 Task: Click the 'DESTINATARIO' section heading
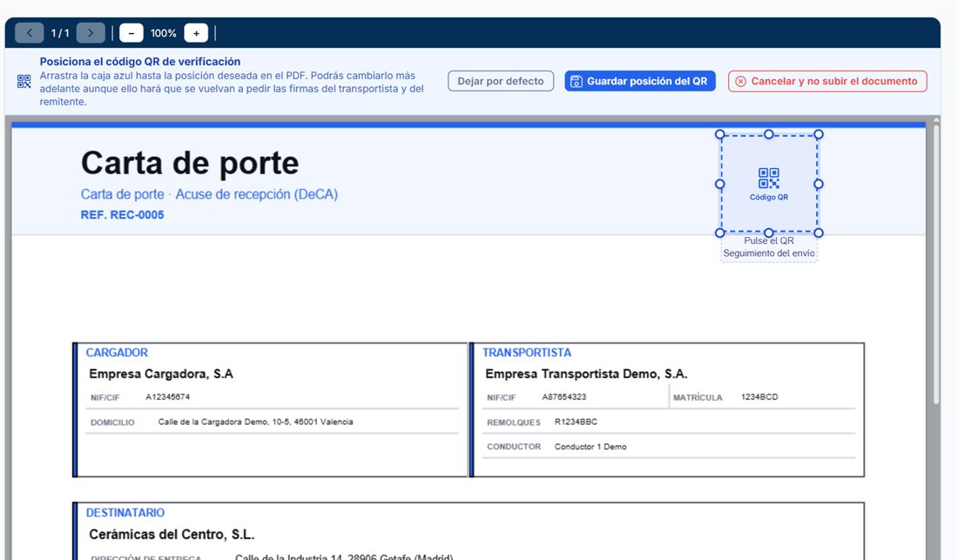click(125, 513)
